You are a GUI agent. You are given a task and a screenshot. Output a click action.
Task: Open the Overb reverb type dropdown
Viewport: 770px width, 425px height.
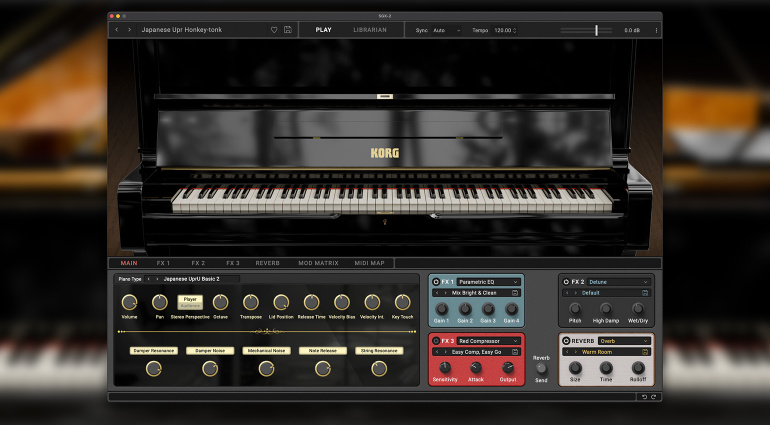623,341
